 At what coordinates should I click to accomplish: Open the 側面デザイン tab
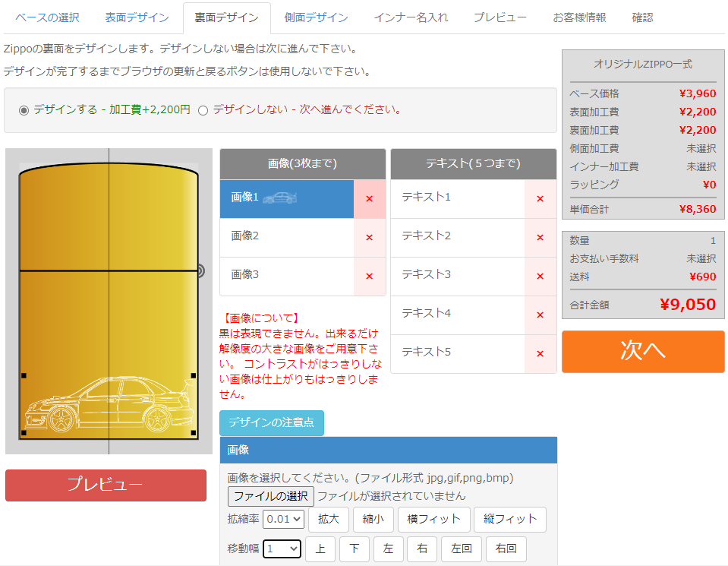tap(316, 17)
